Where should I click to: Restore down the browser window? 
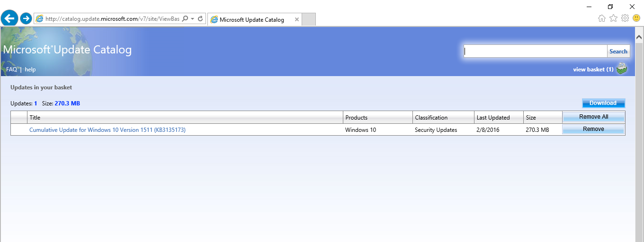tap(610, 7)
